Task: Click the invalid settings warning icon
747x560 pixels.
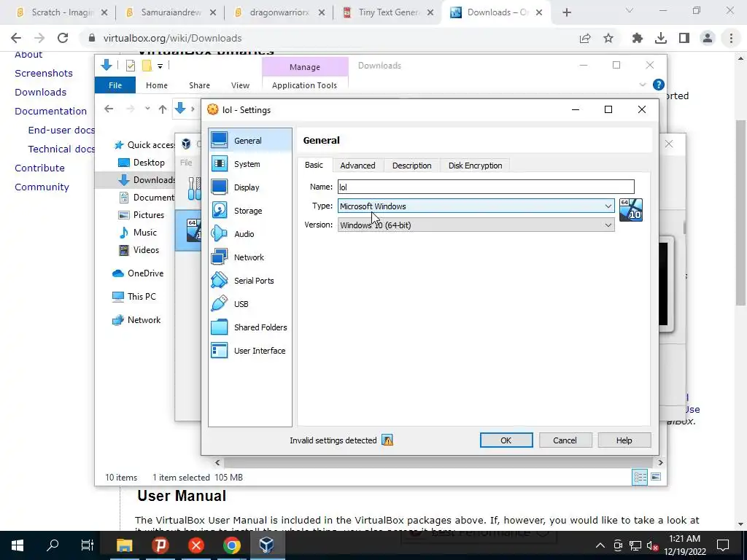Action: click(387, 440)
